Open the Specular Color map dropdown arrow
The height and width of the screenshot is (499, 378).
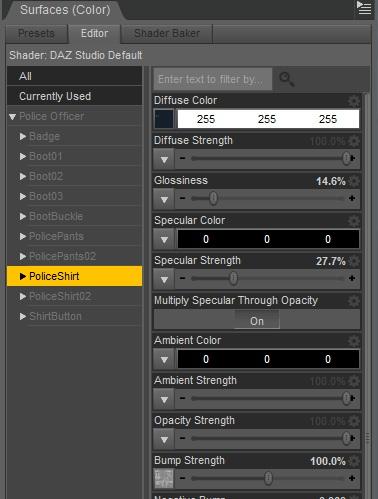tap(164, 239)
